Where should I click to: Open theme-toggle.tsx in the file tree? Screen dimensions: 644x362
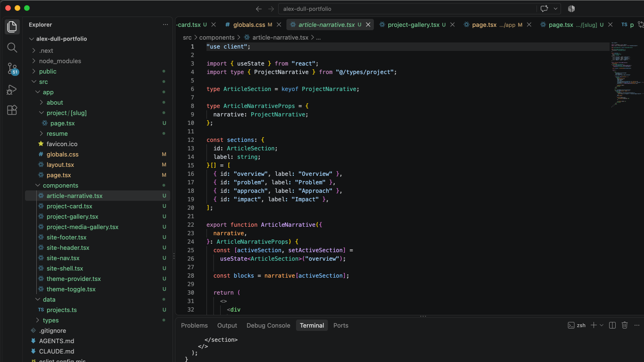(x=71, y=289)
